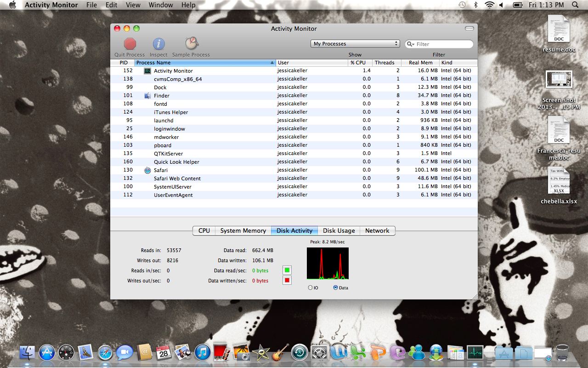Select the Data radio button
The image size is (588, 368).
pyautogui.click(x=335, y=287)
